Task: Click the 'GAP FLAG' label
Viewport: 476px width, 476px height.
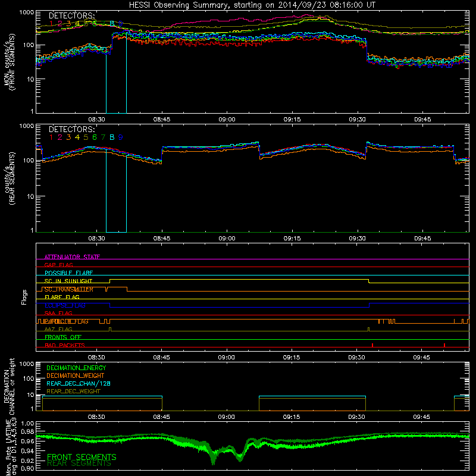Action: coord(58,265)
